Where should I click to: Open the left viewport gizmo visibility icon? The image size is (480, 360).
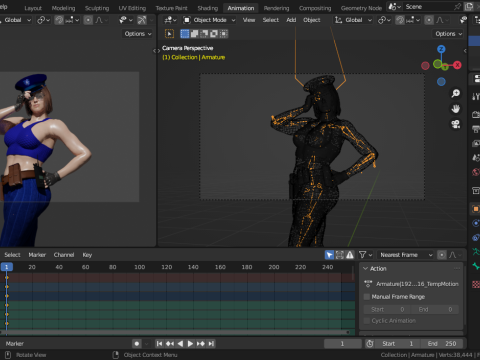click(x=125, y=20)
